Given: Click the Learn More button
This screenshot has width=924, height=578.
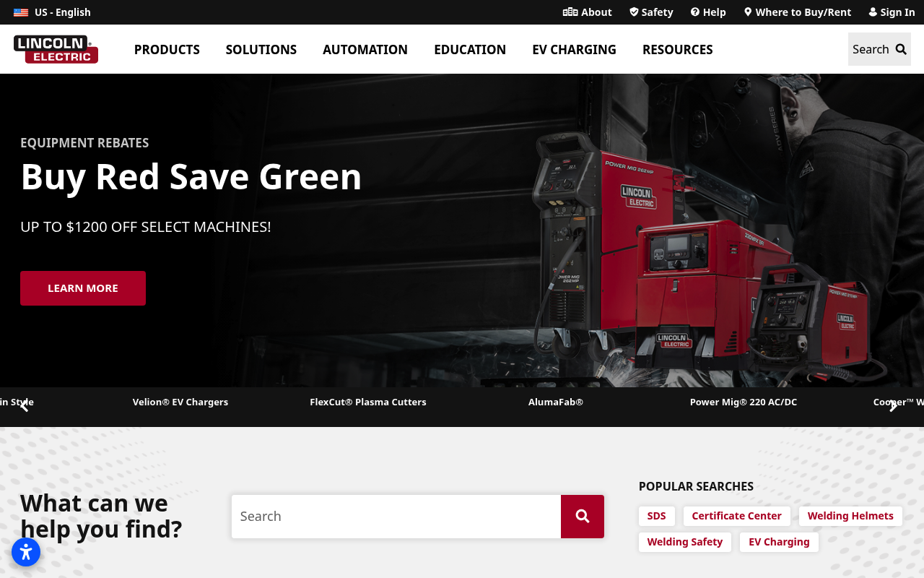Looking at the screenshot, I should click(x=83, y=288).
